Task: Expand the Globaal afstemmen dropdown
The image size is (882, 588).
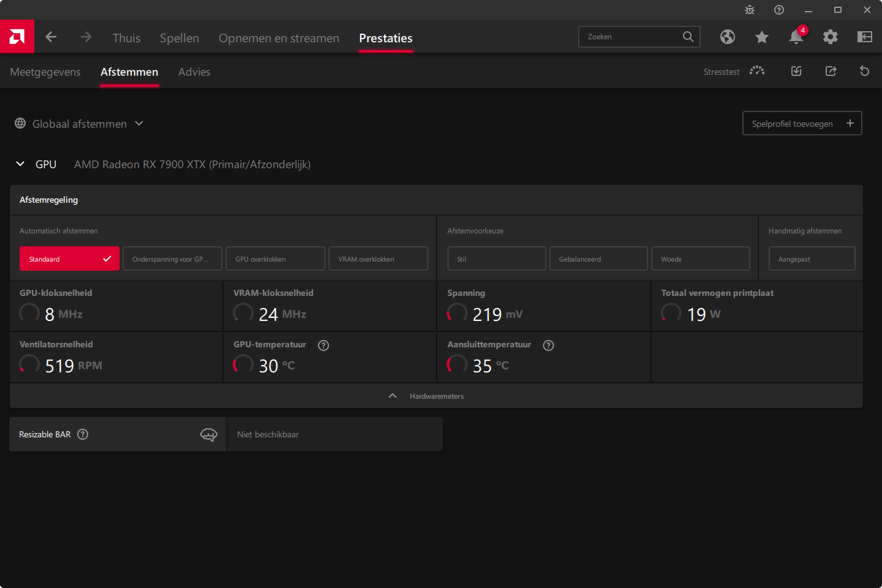Action: [139, 123]
